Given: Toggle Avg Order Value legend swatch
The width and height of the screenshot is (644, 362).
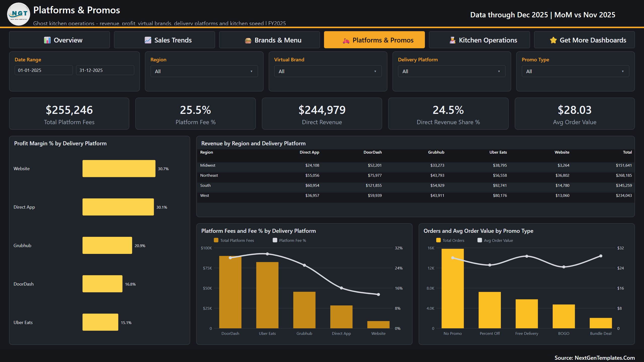Looking at the screenshot, I should 480,240.
